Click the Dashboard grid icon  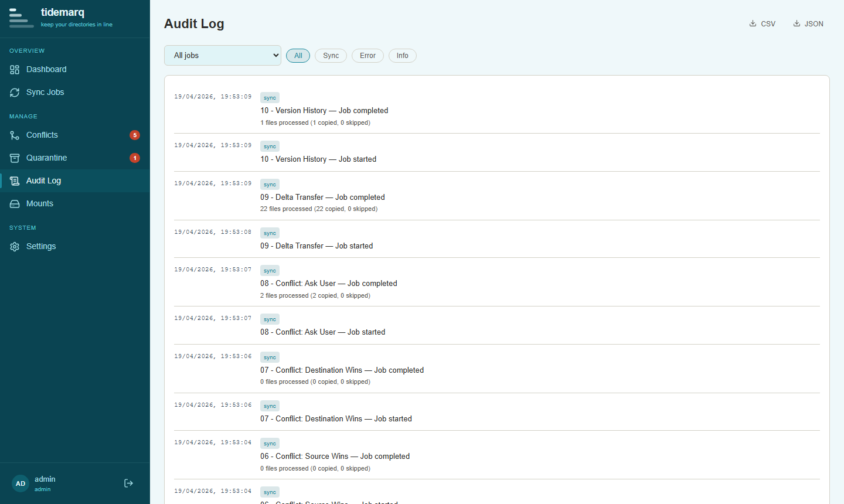[15, 70]
